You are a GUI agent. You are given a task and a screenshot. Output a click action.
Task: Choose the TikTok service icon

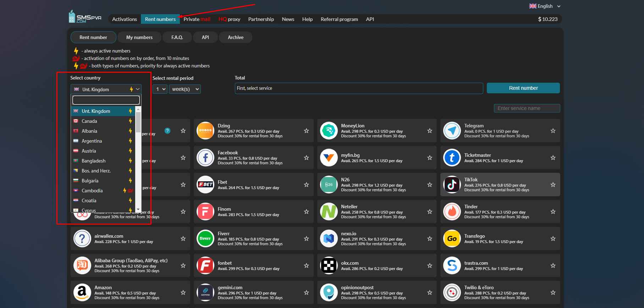(x=452, y=185)
